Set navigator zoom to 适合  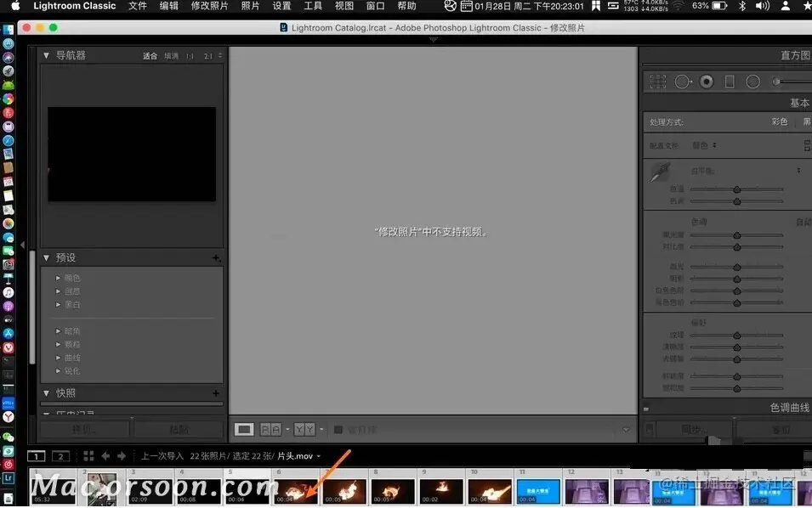150,56
